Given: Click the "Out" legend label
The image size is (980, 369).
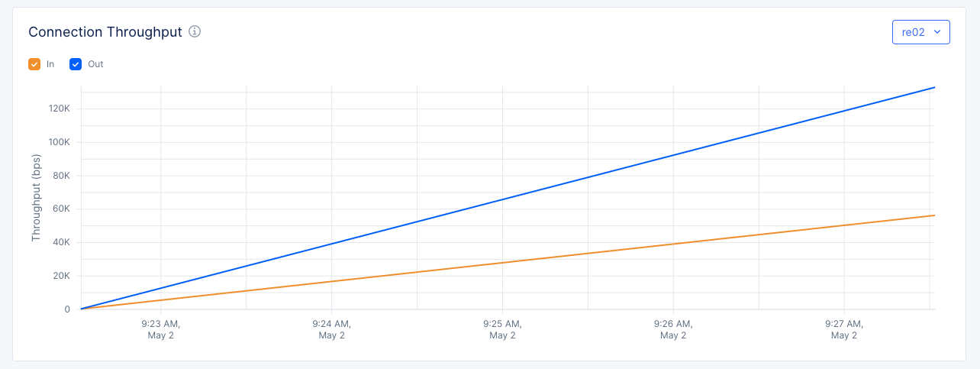Looking at the screenshot, I should [x=95, y=64].
